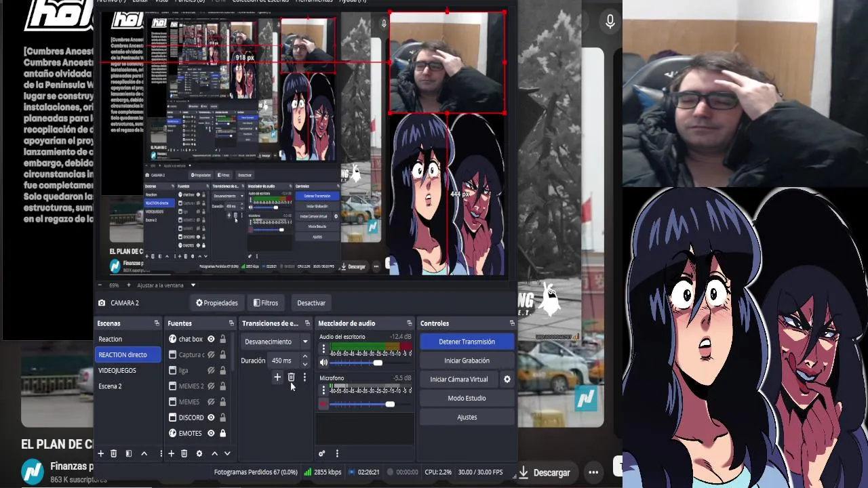Start recording with Iniciar Grabación
The image size is (868, 488).
467,361
